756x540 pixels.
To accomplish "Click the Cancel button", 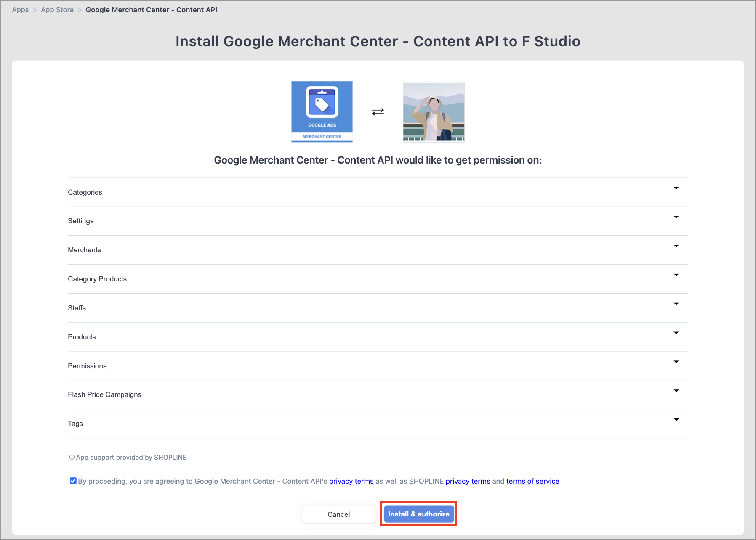I will pyautogui.click(x=339, y=514).
